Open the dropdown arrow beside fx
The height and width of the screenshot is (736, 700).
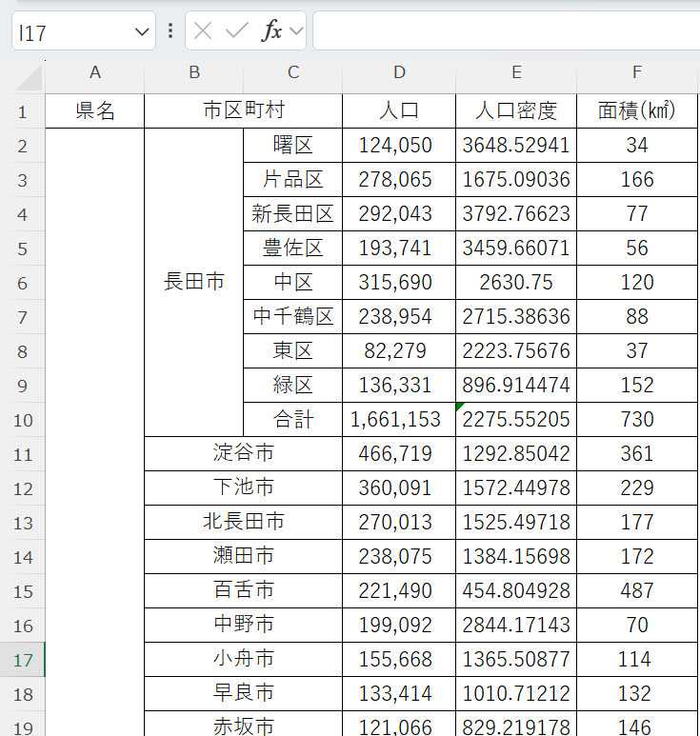click(x=296, y=31)
